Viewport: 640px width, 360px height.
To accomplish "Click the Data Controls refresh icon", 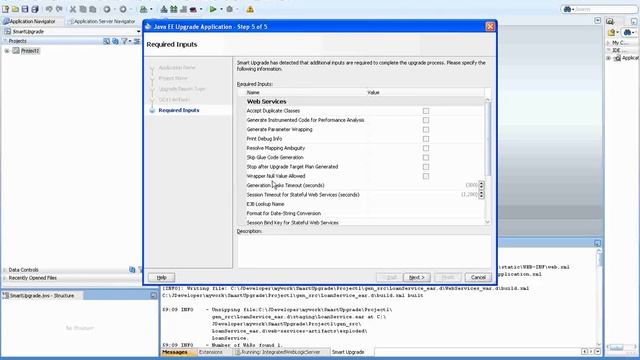I will pyautogui.click(x=132, y=269).
